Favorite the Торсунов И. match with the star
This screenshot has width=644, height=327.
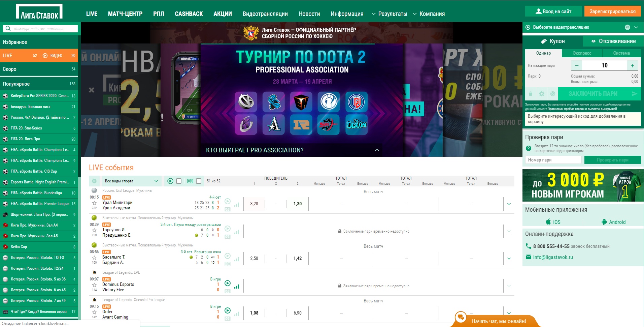[x=94, y=230]
